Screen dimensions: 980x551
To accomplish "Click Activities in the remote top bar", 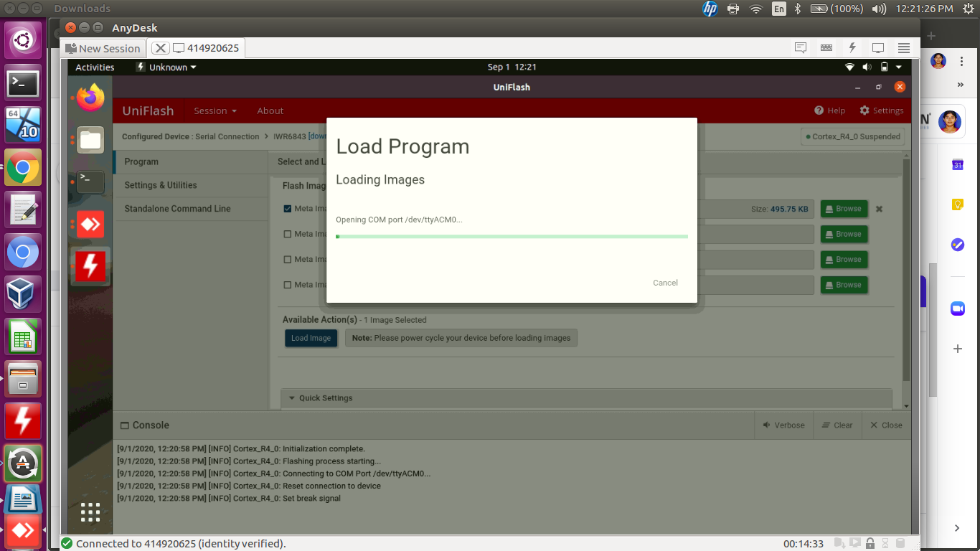I will 95,67.
